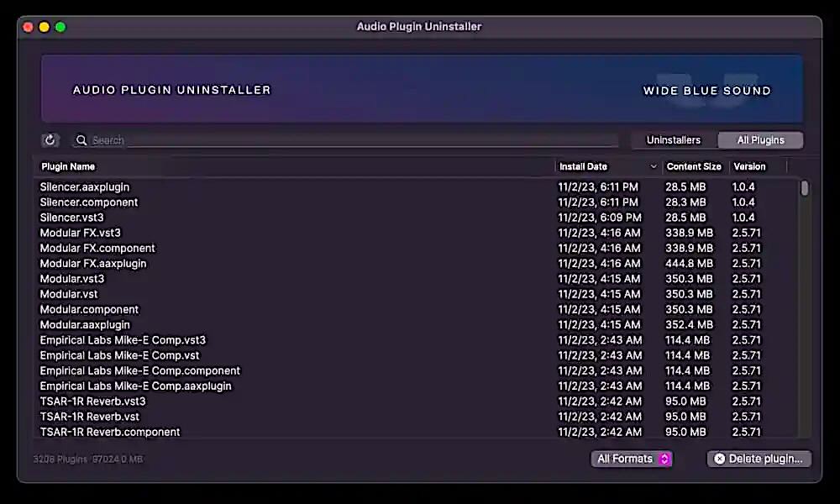Click the refresh plugins icon
840x504 pixels.
click(50, 139)
